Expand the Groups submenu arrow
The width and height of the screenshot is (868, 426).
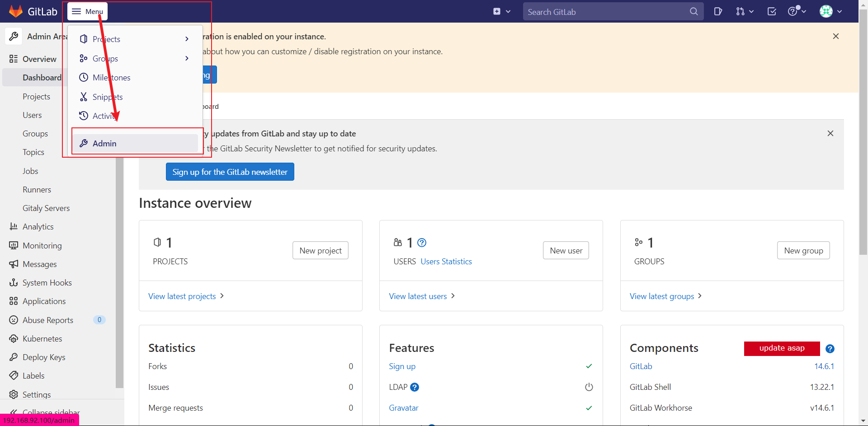pyautogui.click(x=187, y=58)
